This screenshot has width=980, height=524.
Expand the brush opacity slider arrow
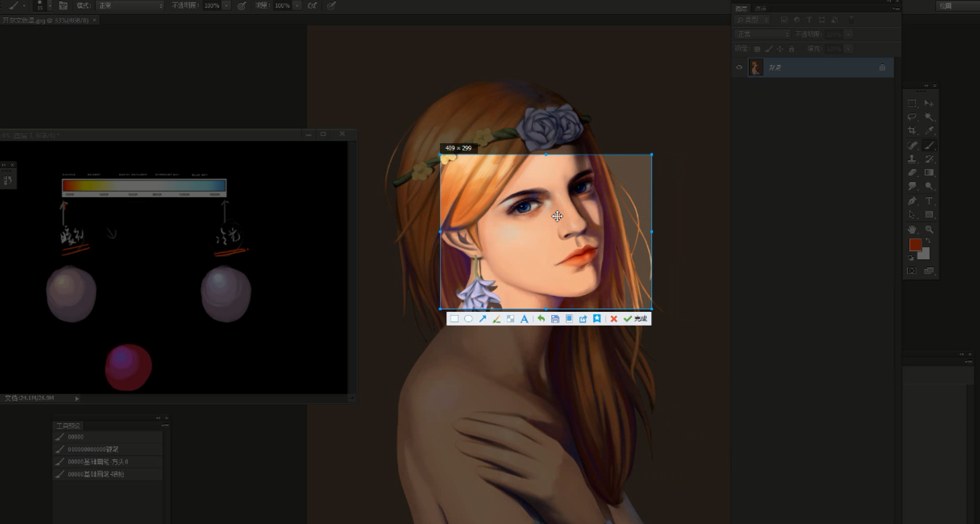click(x=227, y=6)
